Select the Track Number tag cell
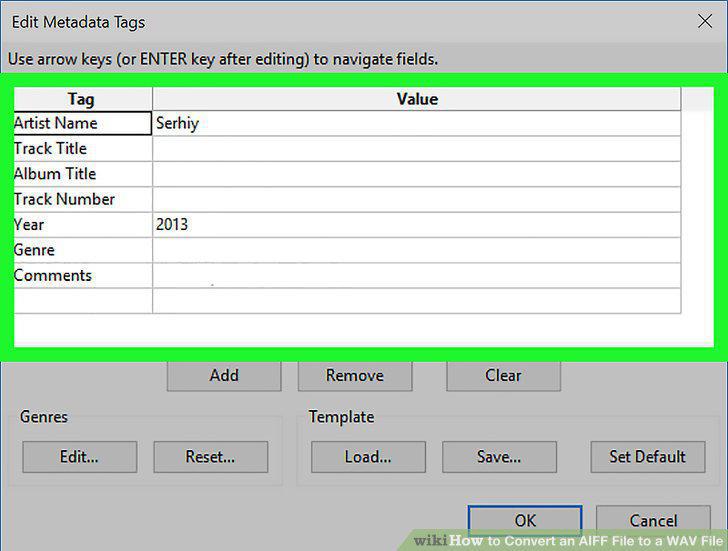The width and height of the screenshot is (728, 551). click(x=83, y=200)
